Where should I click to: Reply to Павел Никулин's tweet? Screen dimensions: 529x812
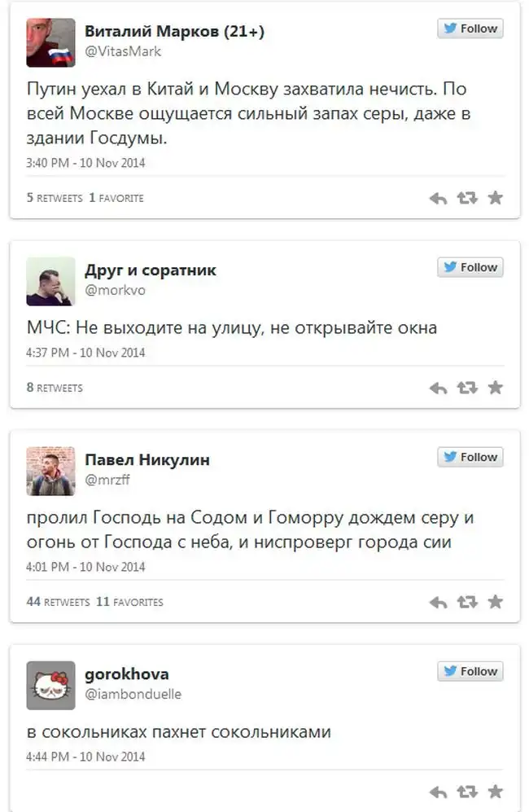[438, 603]
